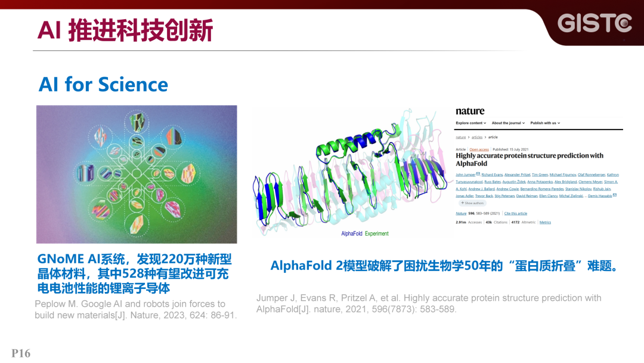The width and height of the screenshot is (644, 363).
Task: Click the 2.91m Accesses count
Action: coord(468,223)
